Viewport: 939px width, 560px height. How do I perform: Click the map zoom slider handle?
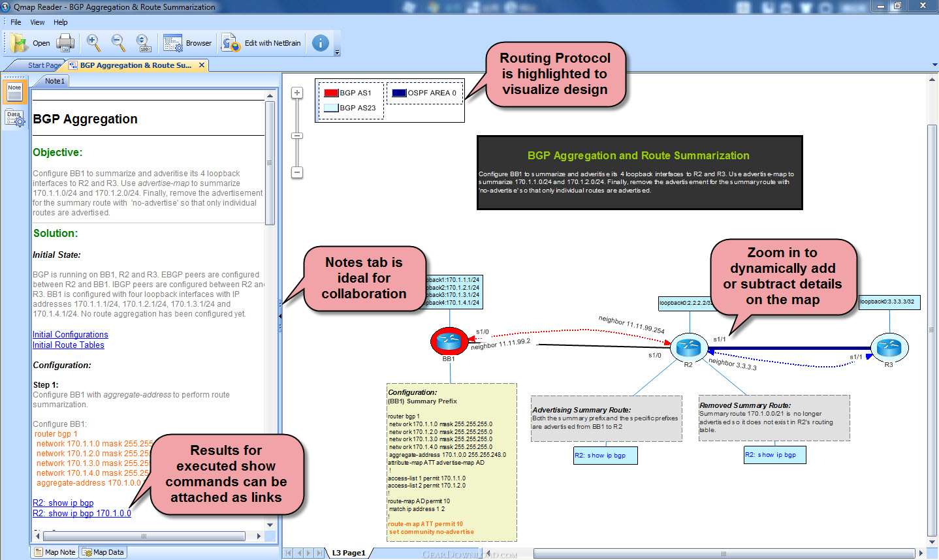tap(297, 136)
